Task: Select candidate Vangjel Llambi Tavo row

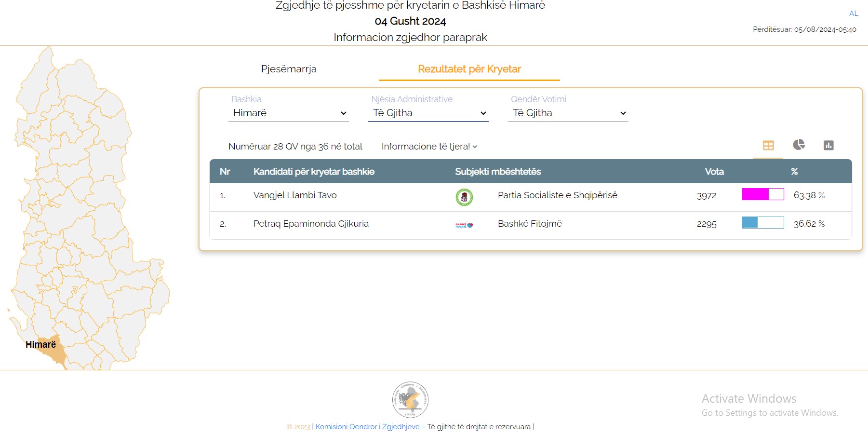Action: 295,195
